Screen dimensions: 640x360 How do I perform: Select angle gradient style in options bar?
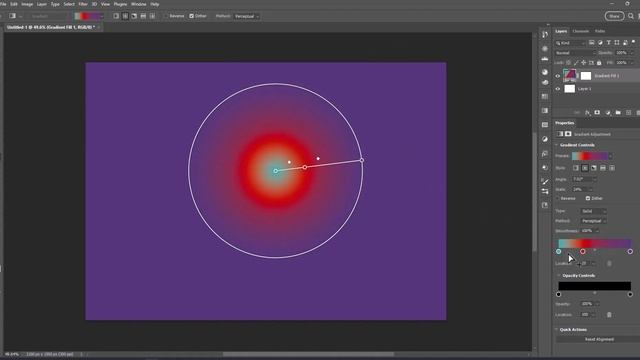pyautogui.click(x=134, y=16)
